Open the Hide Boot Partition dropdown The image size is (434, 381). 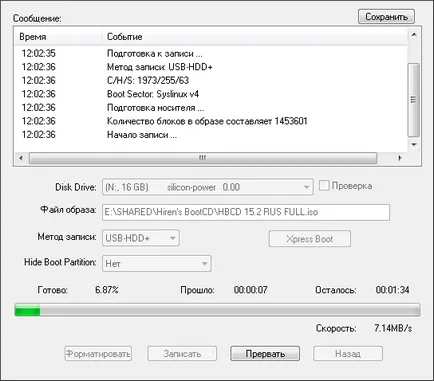click(x=157, y=264)
